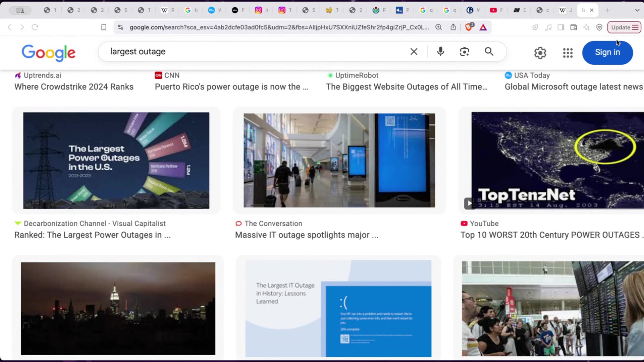Click the 'Uptrends.ai' source label
This screenshot has width=644, height=362.
pyautogui.click(x=43, y=75)
